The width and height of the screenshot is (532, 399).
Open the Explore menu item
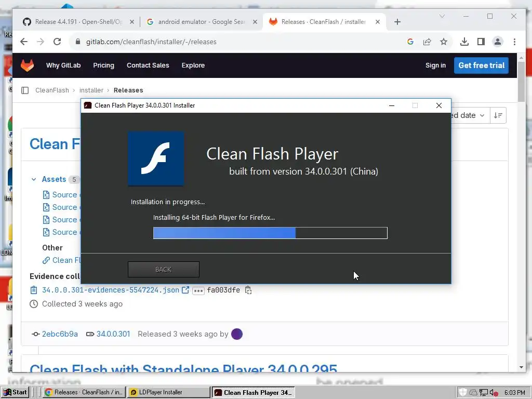[193, 65]
